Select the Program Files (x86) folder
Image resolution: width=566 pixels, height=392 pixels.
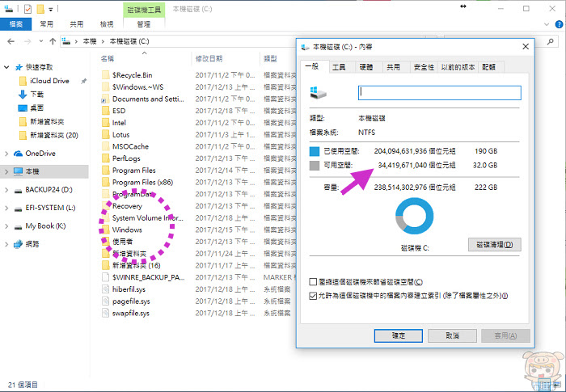[142, 183]
